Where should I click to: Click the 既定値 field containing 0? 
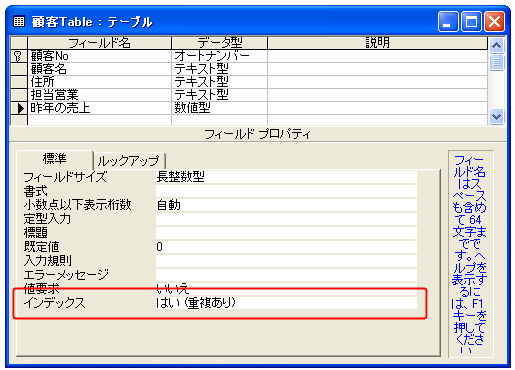point(286,247)
